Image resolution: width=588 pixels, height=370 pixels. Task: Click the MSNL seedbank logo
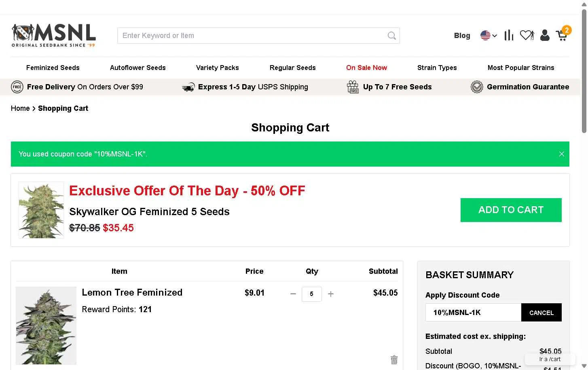[54, 36]
